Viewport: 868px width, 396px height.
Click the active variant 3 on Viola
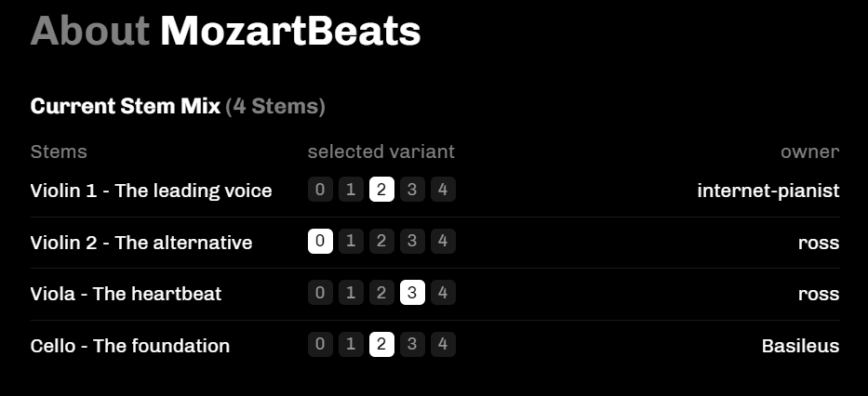point(412,294)
